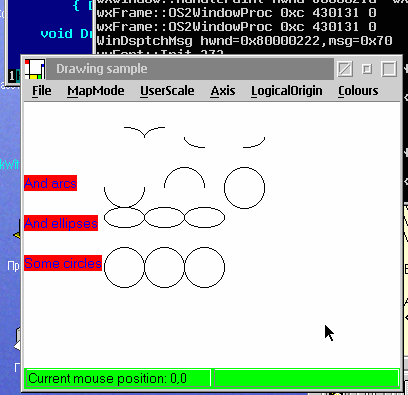Click the red 'And arcs' label

click(50, 183)
